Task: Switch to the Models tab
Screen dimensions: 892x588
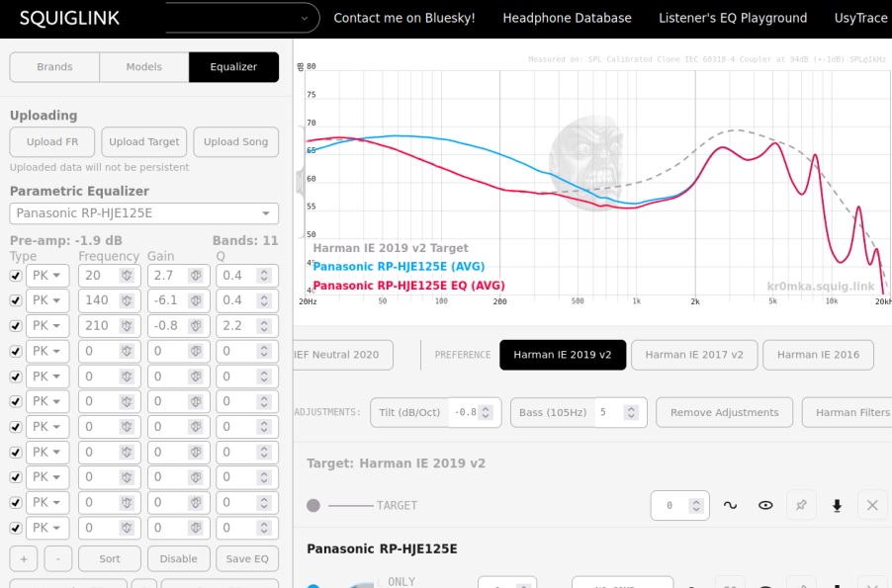Action: (144, 67)
